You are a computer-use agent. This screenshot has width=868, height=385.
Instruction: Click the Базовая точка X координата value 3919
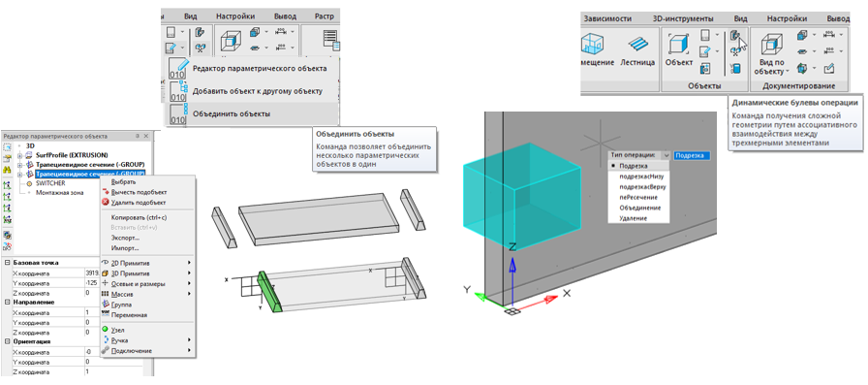pos(92,273)
